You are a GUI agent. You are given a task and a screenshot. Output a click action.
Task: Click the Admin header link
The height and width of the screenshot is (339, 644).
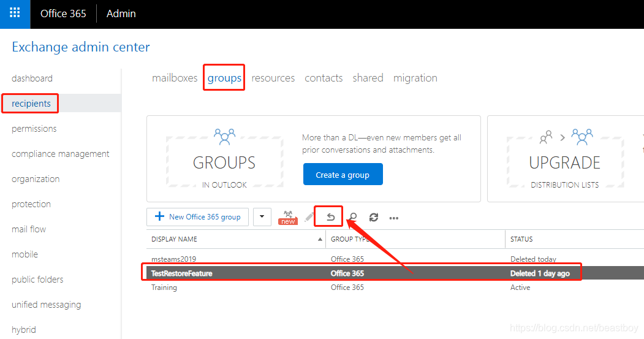pos(121,13)
